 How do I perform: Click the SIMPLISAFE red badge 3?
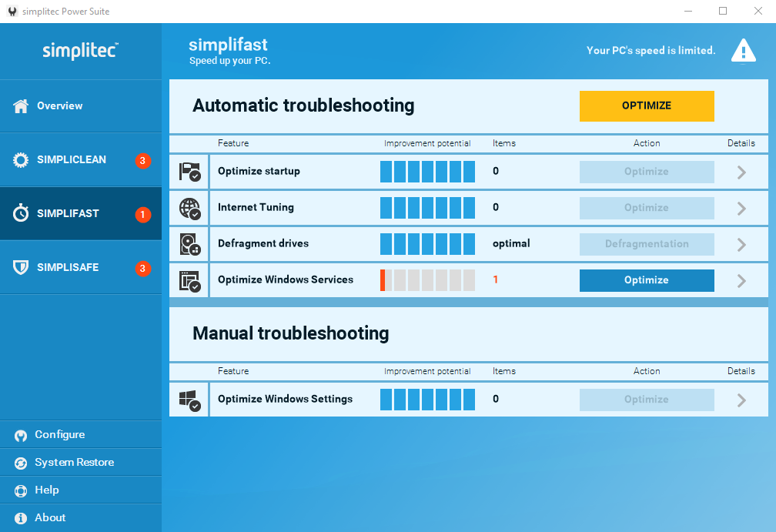tap(143, 268)
